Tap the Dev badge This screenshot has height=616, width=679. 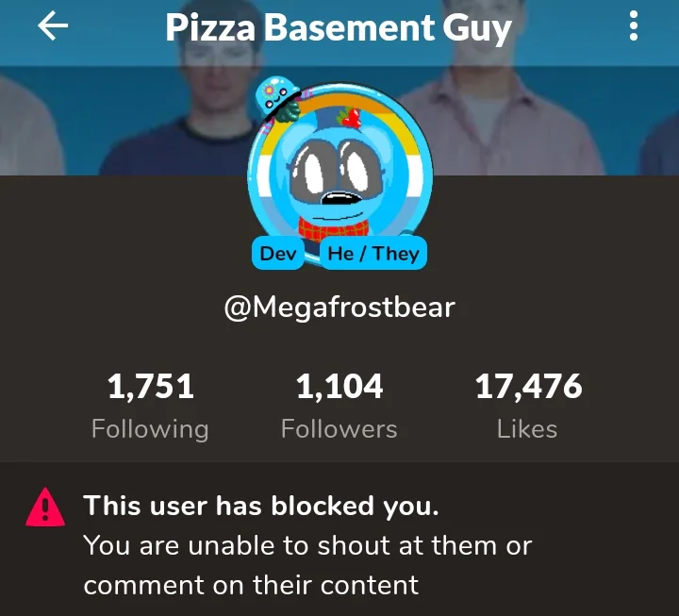pos(278,253)
